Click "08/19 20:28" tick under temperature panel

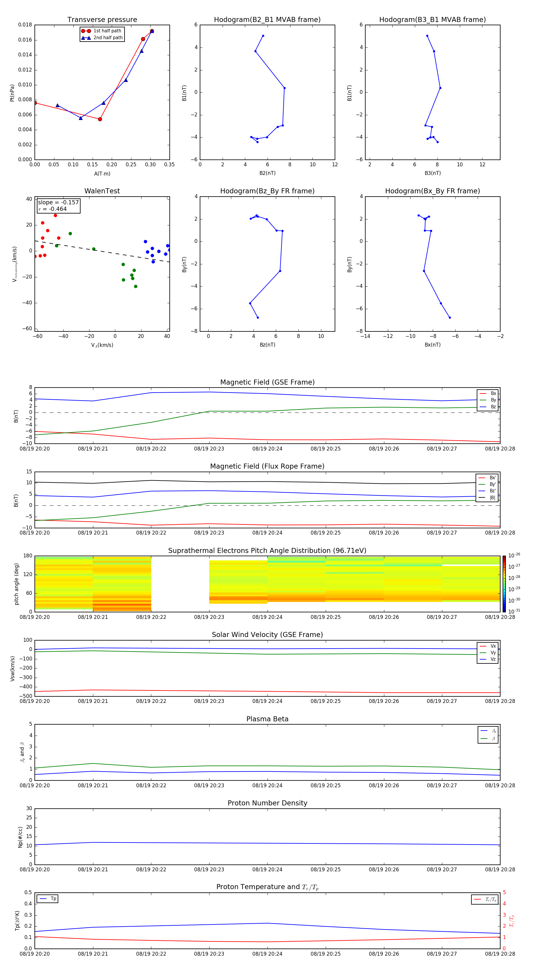(x=500, y=954)
